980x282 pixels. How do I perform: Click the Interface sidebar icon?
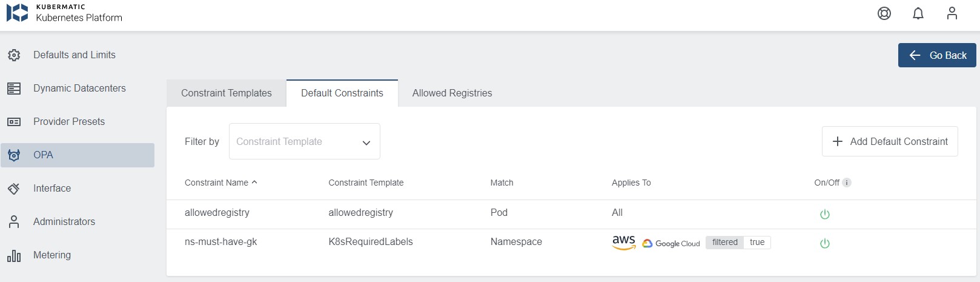click(14, 189)
